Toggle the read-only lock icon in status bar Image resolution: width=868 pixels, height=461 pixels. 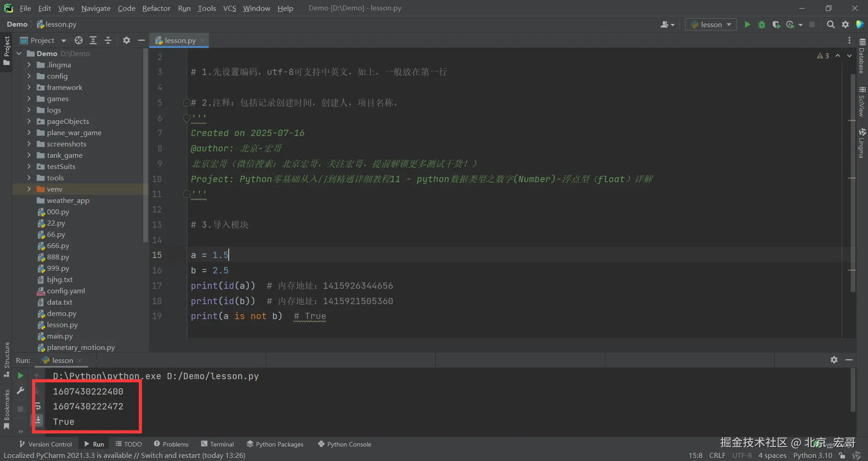pos(842,455)
